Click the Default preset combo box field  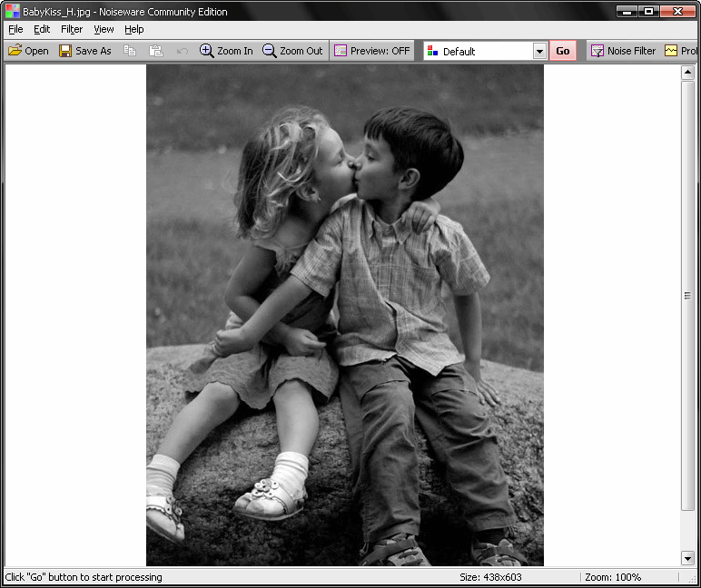point(479,52)
